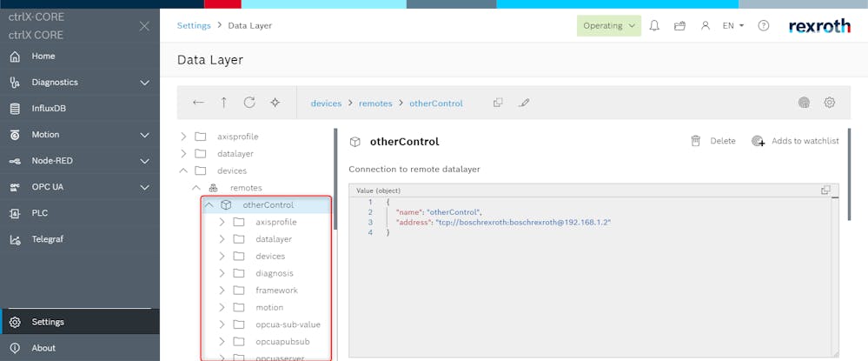Open the file manager folder icon in header
Viewport: 868px width, 361px height.
[x=679, y=25]
